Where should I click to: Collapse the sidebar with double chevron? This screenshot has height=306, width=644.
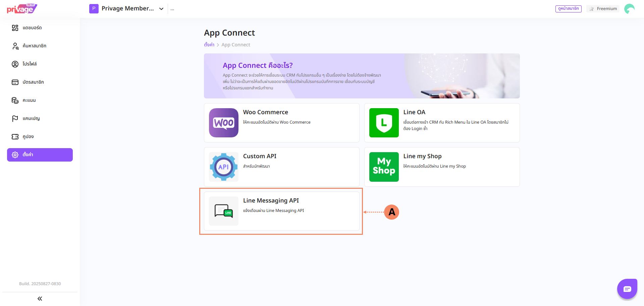[x=40, y=299]
